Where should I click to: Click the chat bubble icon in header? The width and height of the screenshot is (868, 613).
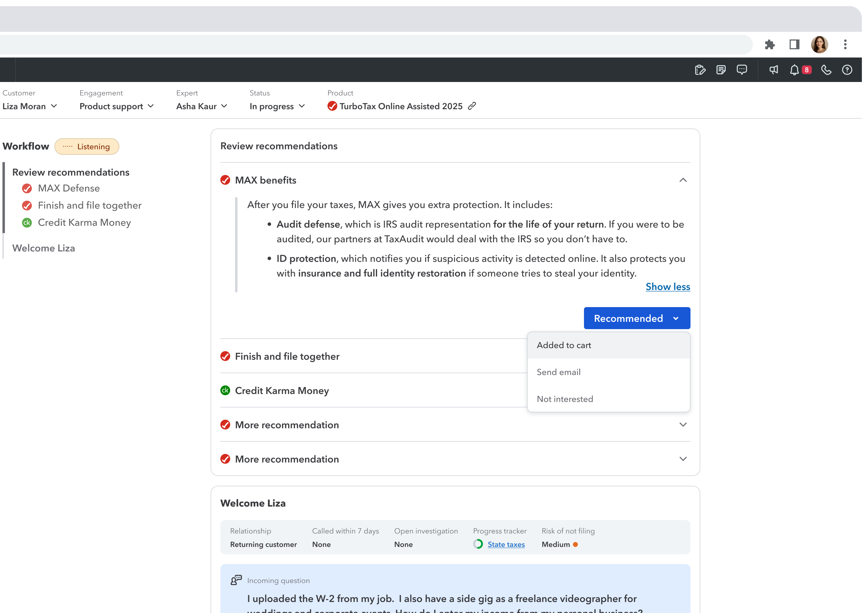tap(742, 70)
